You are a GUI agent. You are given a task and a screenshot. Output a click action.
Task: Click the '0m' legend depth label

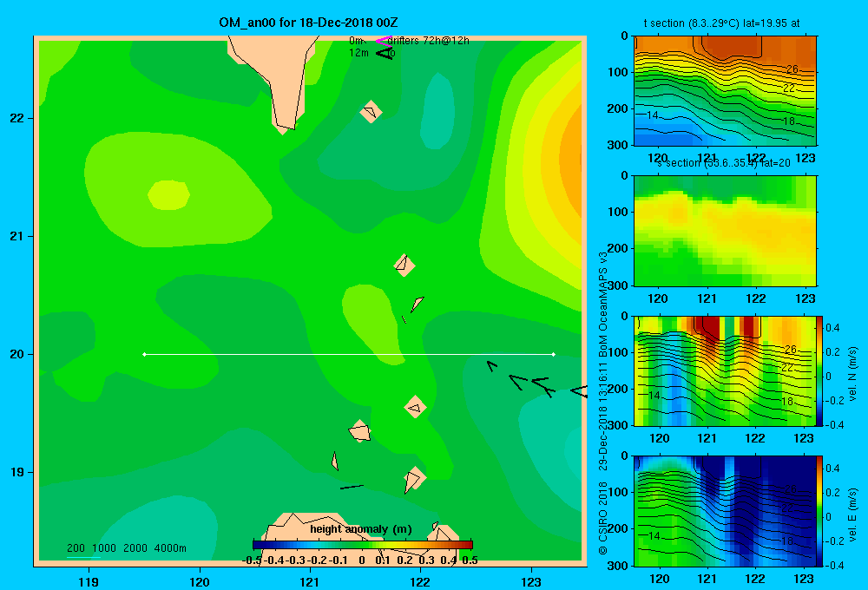click(356, 41)
